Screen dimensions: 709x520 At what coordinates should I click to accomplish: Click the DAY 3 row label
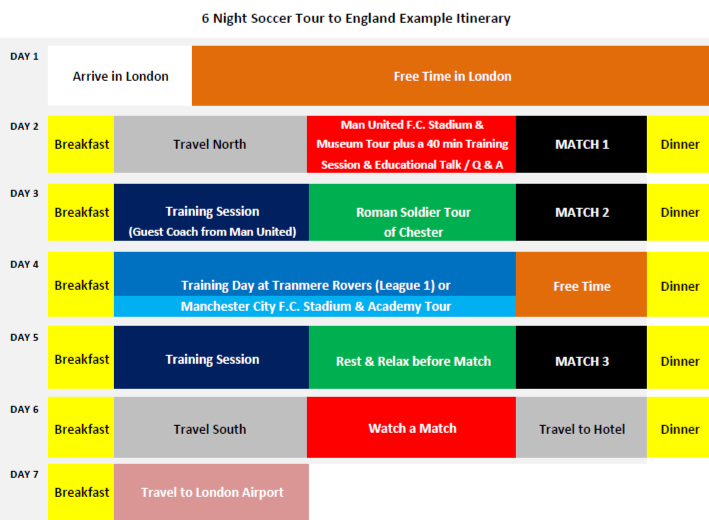[x=24, y=194]
